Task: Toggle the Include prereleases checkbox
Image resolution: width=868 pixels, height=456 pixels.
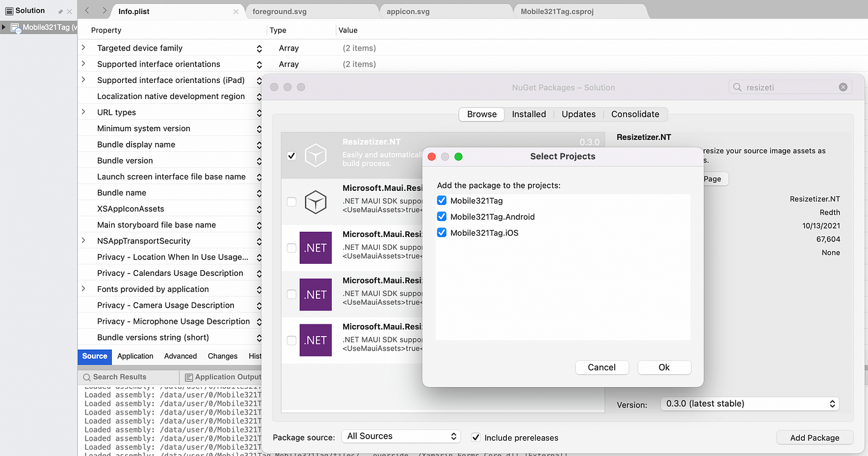Action: (476, 437)
